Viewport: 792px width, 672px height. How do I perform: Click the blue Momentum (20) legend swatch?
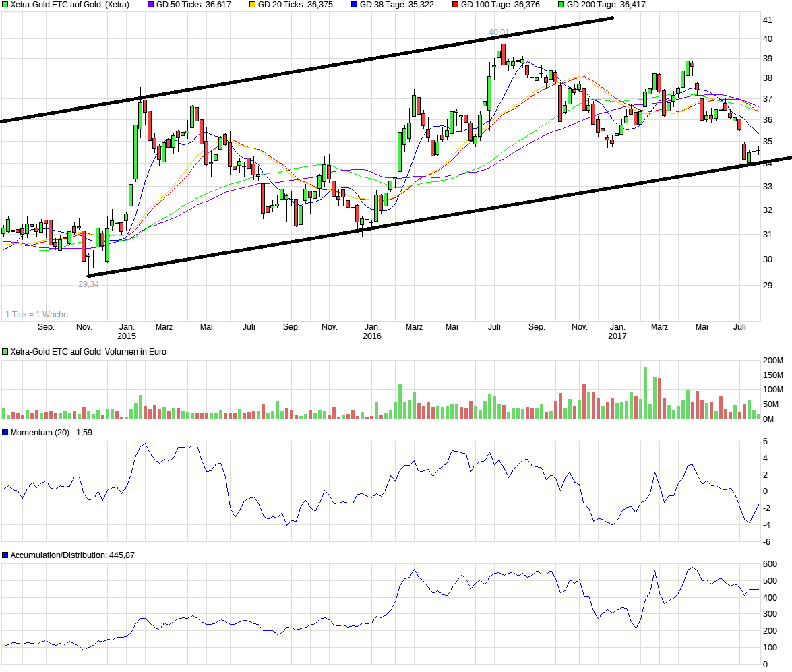[5, 433]
